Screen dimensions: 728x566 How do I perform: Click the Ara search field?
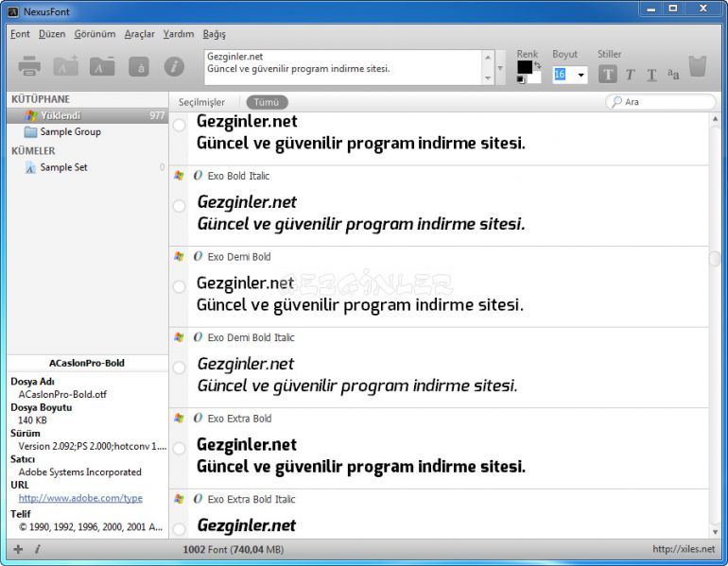point(661,102)
